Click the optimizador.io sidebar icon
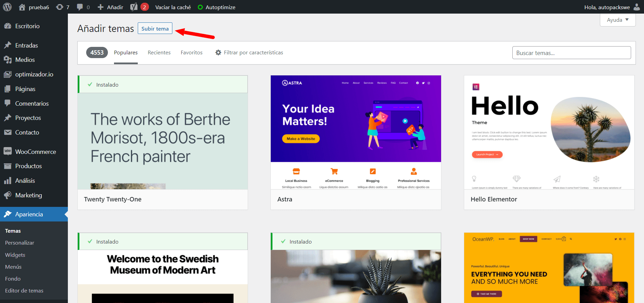This screenshot has height=303, width=644. coord(7,74)
